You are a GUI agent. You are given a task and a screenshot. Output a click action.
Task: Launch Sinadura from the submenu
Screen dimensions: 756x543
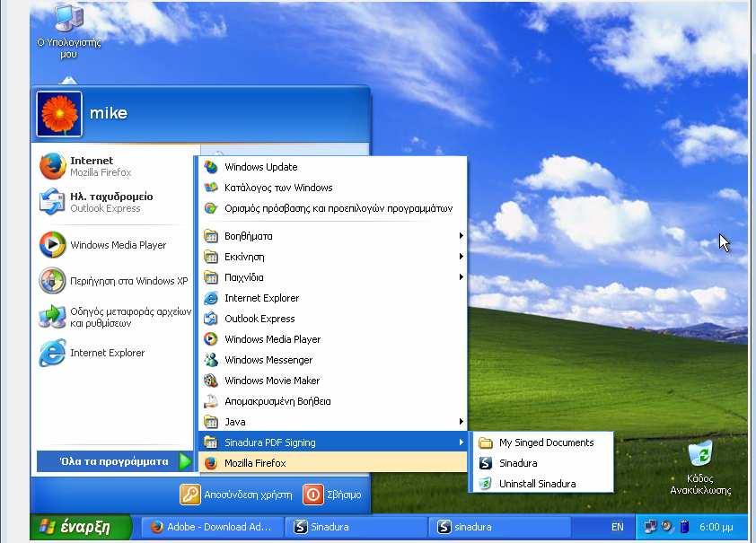543,463
